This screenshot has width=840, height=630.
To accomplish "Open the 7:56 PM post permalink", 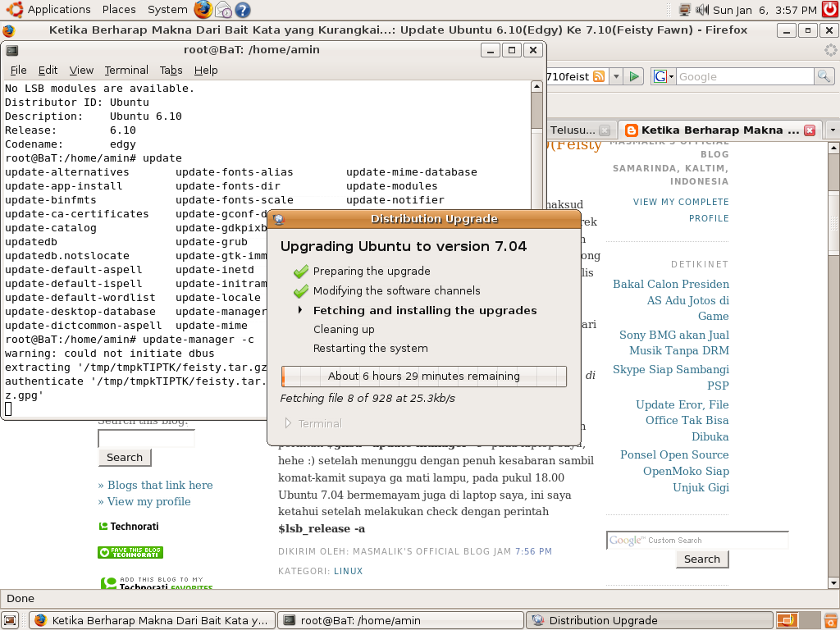I will coord(533,551).
